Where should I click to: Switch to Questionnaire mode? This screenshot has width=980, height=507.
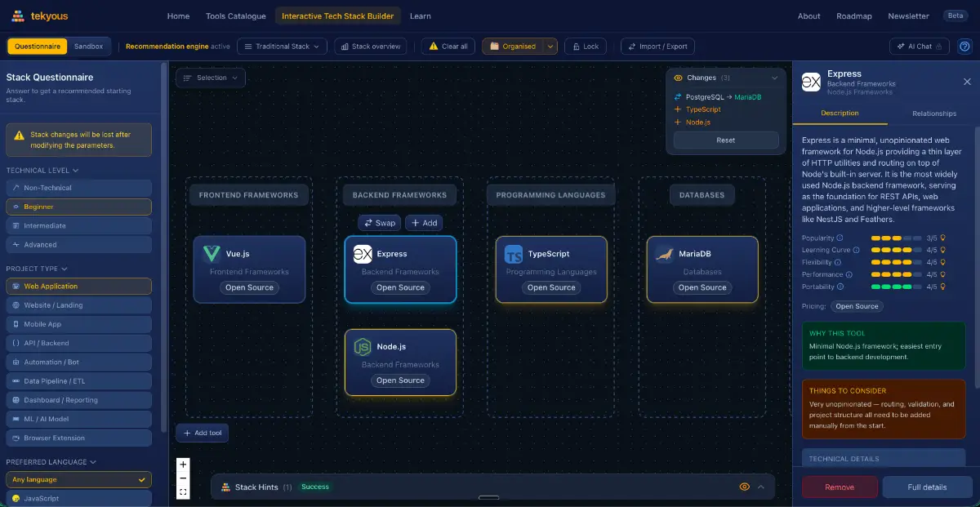[x=38, y=47]
